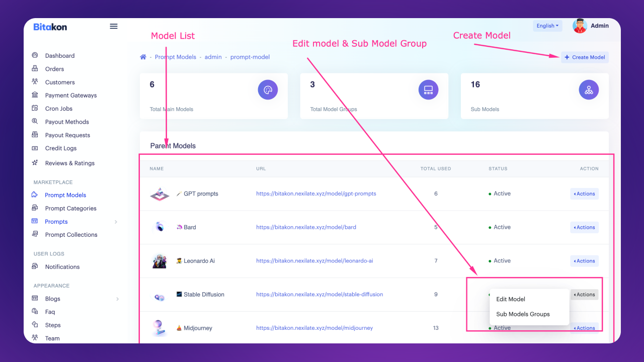
Task: Click Prompt Models breadcrumb link
Action: [176, 57]
